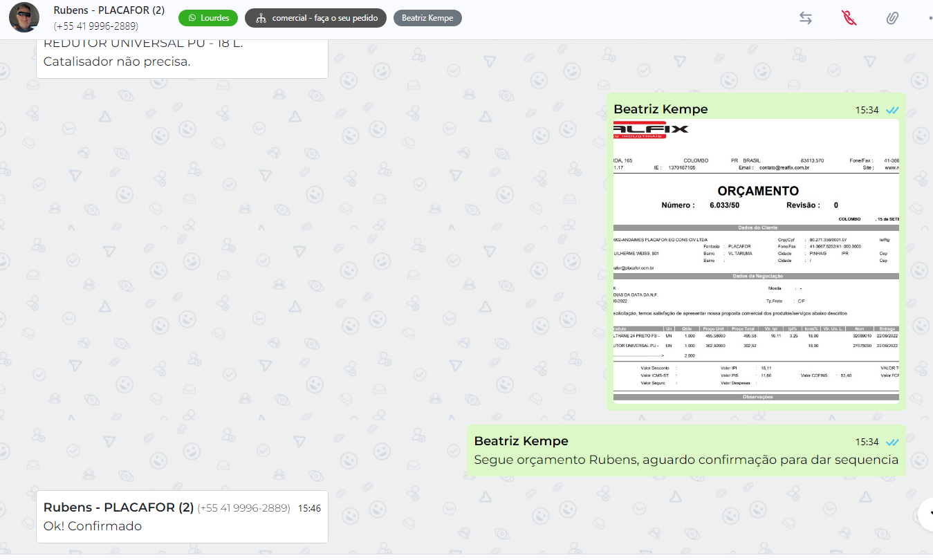Click the red crossed-out icon in header

[849, 19]
